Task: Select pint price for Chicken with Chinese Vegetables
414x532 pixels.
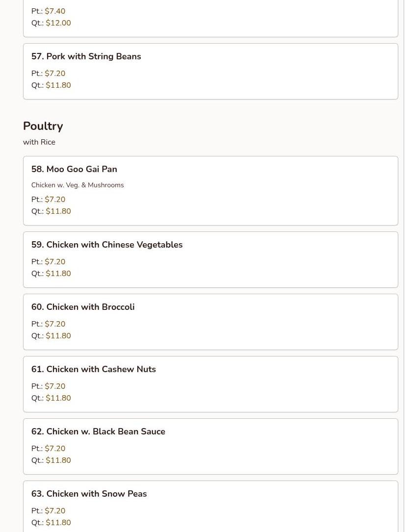Action: pos(55,262)
